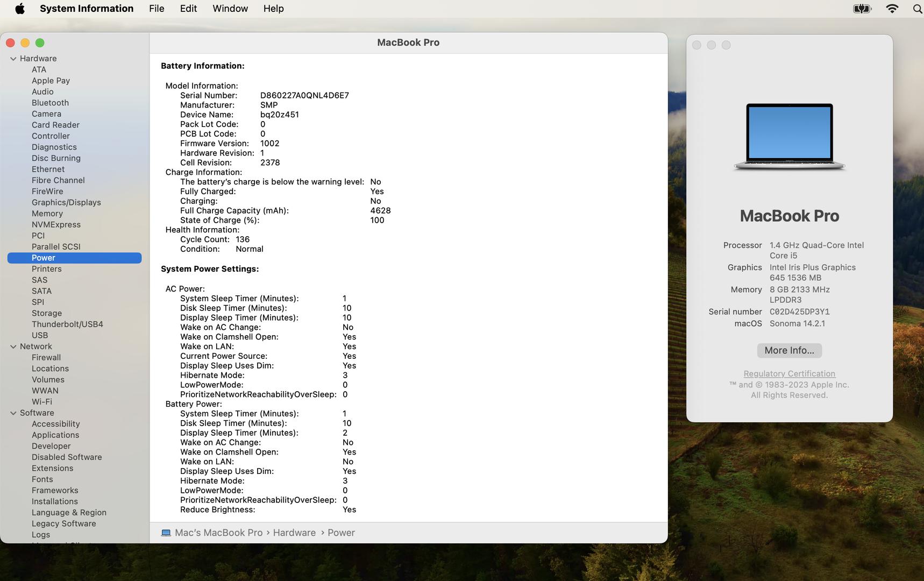
Task: Select Storage in the sidebar
Action: point(46,313)
